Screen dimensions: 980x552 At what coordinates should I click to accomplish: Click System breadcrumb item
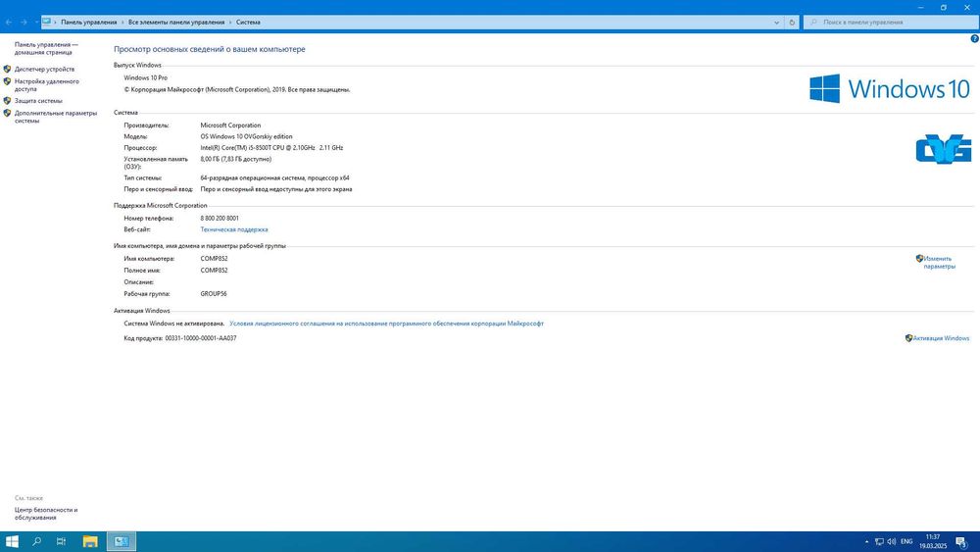click(x=248, y=22)
